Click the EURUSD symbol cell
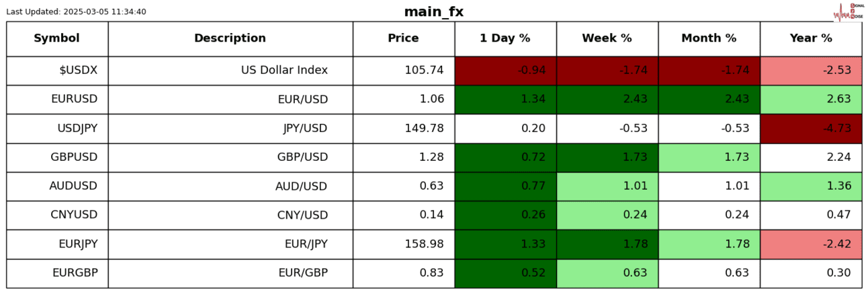 click(74, 99)
